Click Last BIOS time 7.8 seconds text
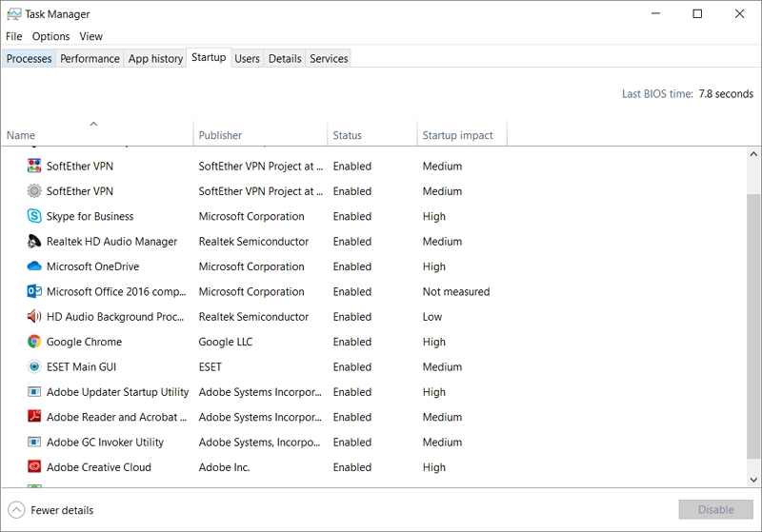 (x=688, y=93)
